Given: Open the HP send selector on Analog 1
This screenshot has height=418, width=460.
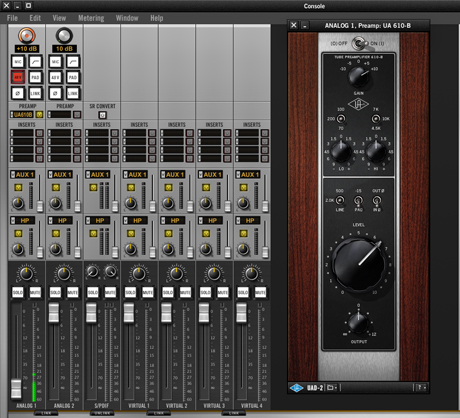Looking at the screenshot, I should 23,221.
